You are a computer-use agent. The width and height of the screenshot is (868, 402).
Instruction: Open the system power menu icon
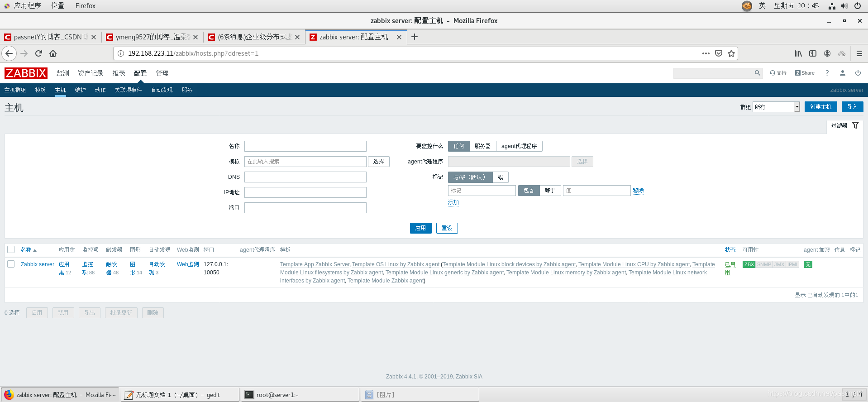(857, 6)
